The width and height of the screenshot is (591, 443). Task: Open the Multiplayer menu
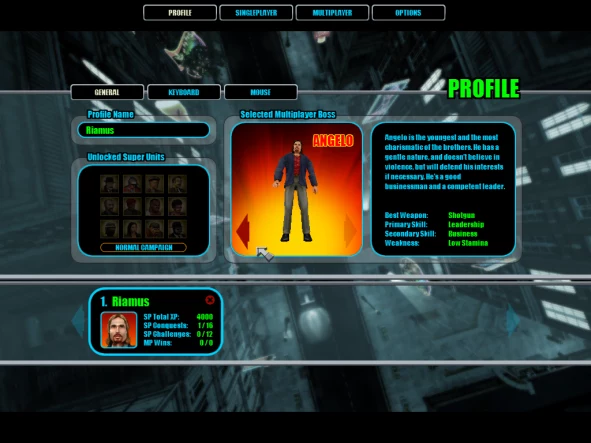pyautogui.click(x=332, y=13)
